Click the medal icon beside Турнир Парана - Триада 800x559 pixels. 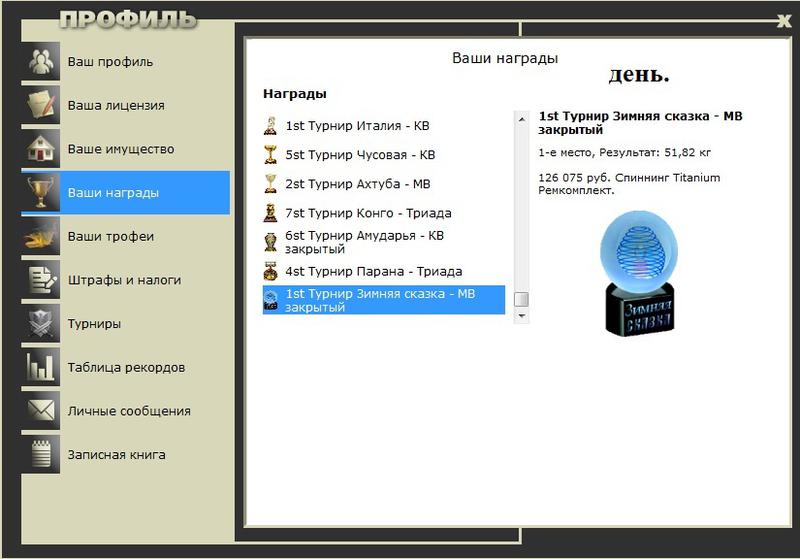click(270, 271)
